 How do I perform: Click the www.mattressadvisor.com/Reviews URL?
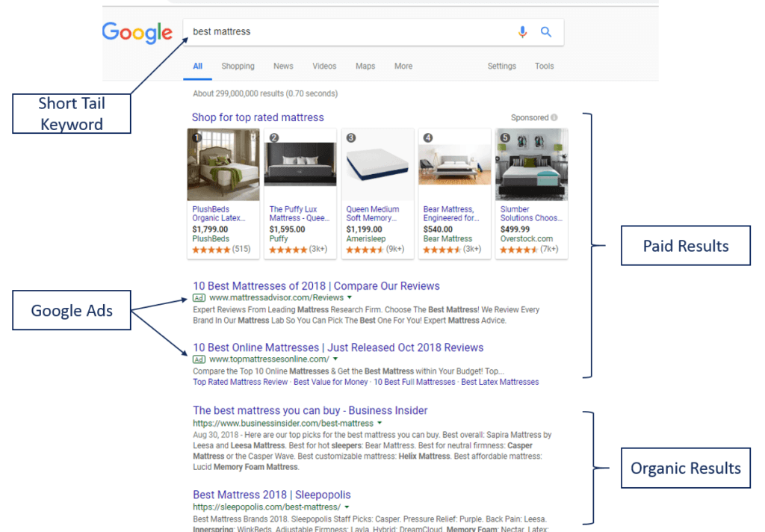[276, 297]
